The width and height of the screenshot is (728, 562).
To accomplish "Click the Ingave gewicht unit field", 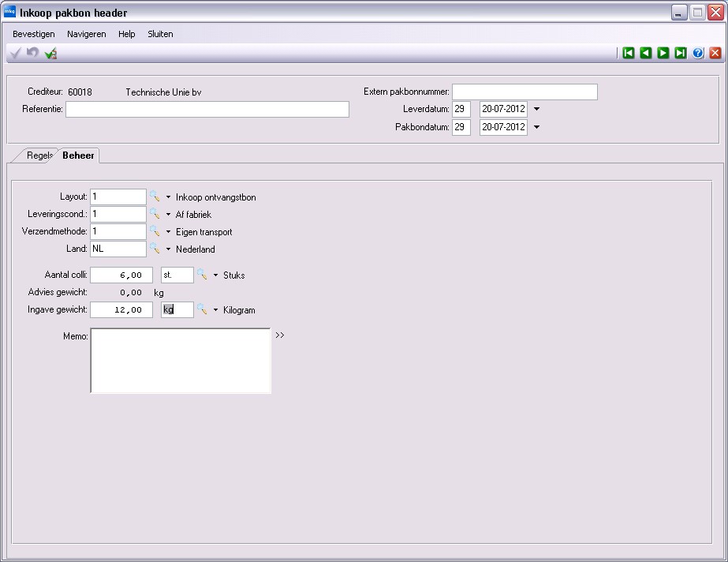I will tap(177, 309).
